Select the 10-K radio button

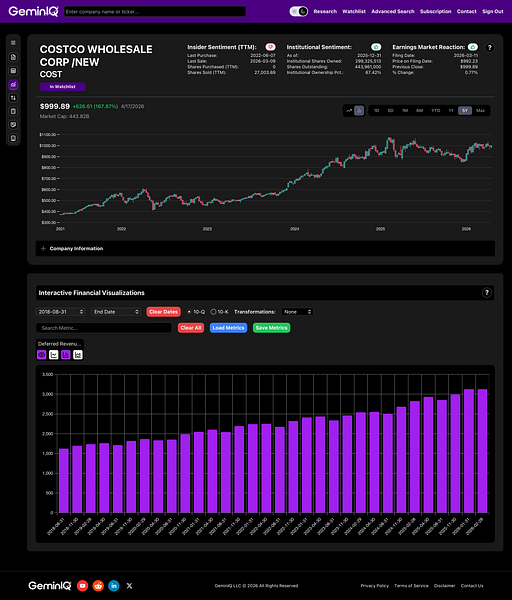(214, 312)
